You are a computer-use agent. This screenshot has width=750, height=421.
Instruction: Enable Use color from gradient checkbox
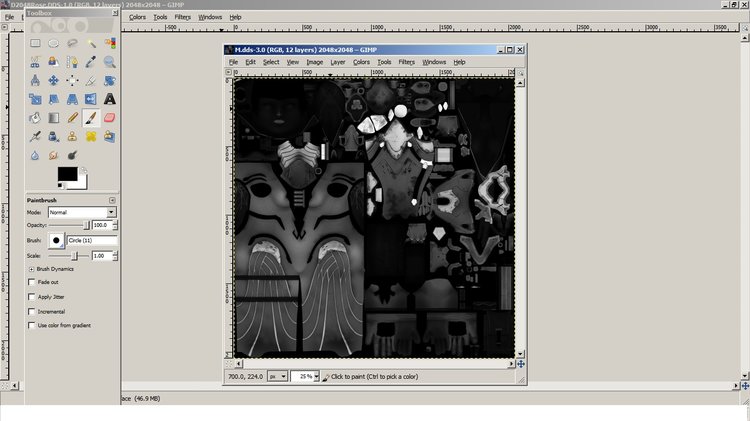(32, 325)
